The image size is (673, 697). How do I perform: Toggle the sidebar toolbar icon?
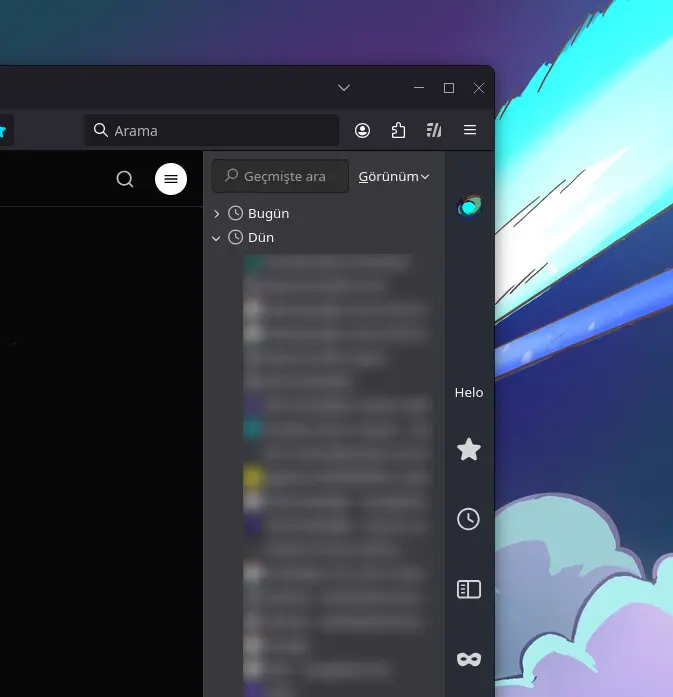click(x=434, y=130)
